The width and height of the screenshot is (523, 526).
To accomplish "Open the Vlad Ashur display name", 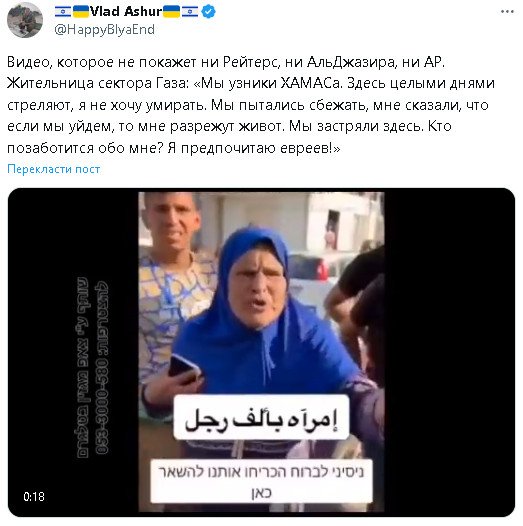I will coord(126,12).
